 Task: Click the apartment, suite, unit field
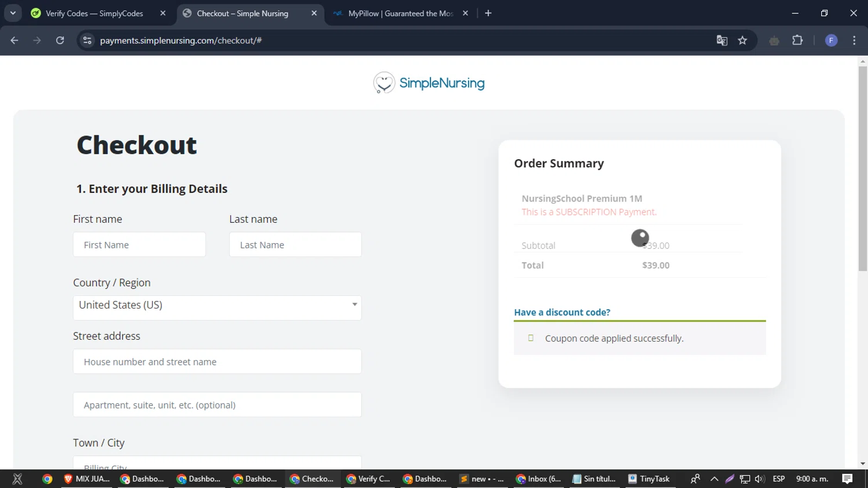click(217, 405)
